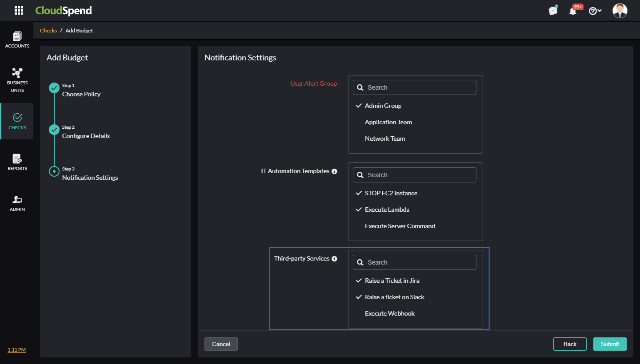Expand the help menu dropdown
Image resolution: width=640 pixels, height=364 pixels.
595,11
